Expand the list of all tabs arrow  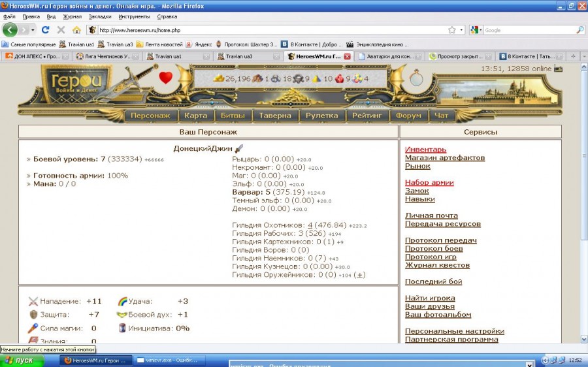point(584,56)
